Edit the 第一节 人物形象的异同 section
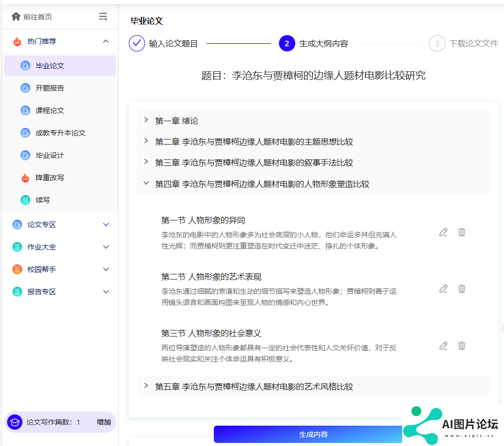 [x=443, y=232]
